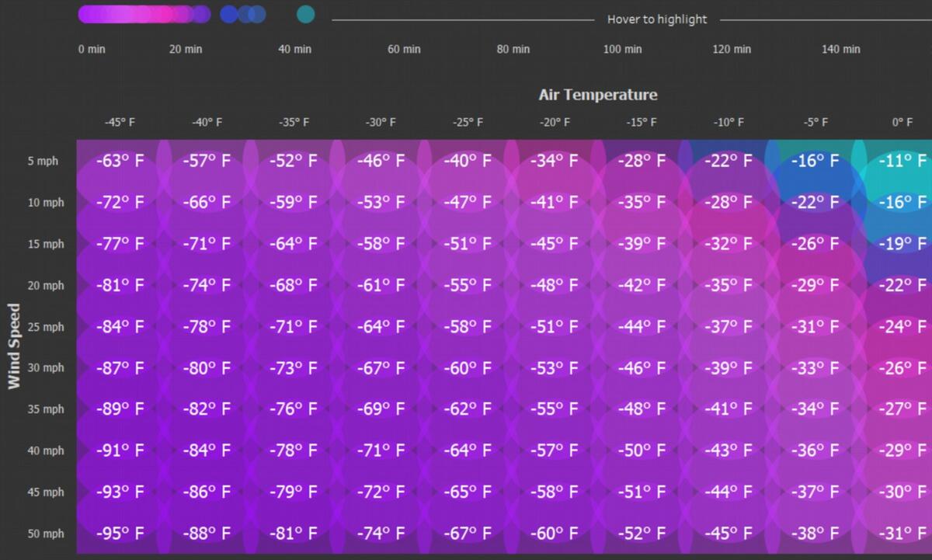The image size is (932, 560).
Task: Select the 25 mph wind speed label
Action: pyautogui.click(x=44, y=327)
